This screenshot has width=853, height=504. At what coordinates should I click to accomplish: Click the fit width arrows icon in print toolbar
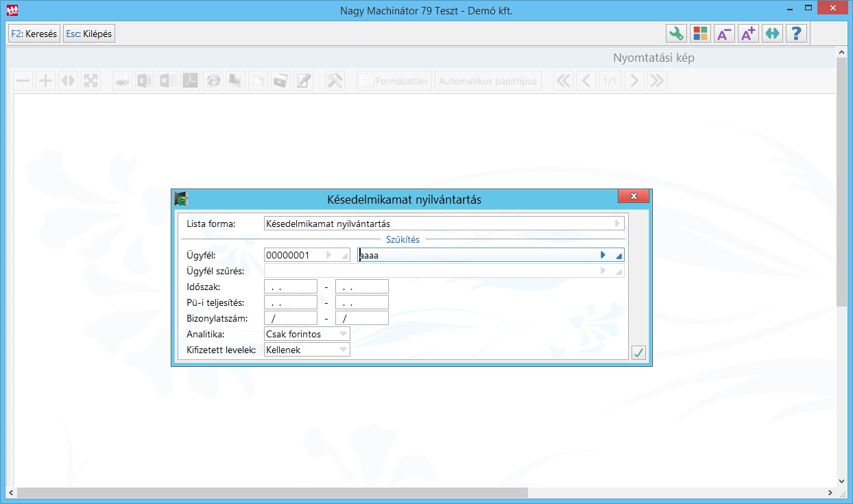[68, 81]
